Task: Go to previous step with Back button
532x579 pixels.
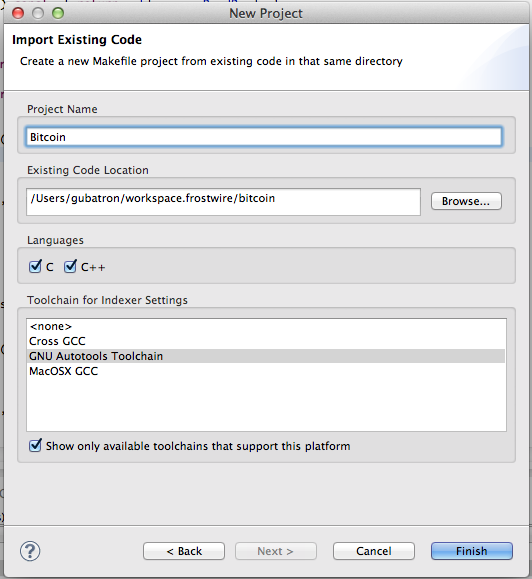Action: (x=184, y=551)
